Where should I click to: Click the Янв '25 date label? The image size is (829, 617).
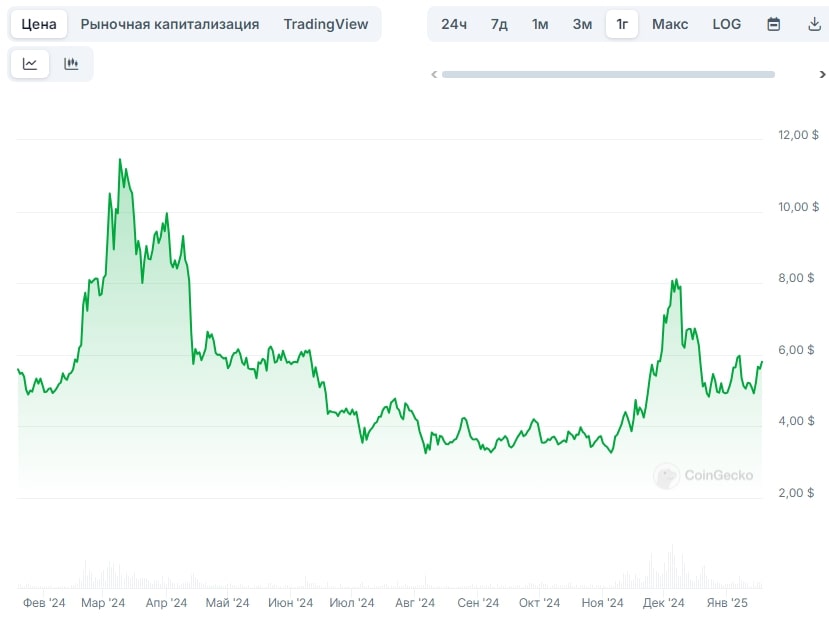pos(727,603)
